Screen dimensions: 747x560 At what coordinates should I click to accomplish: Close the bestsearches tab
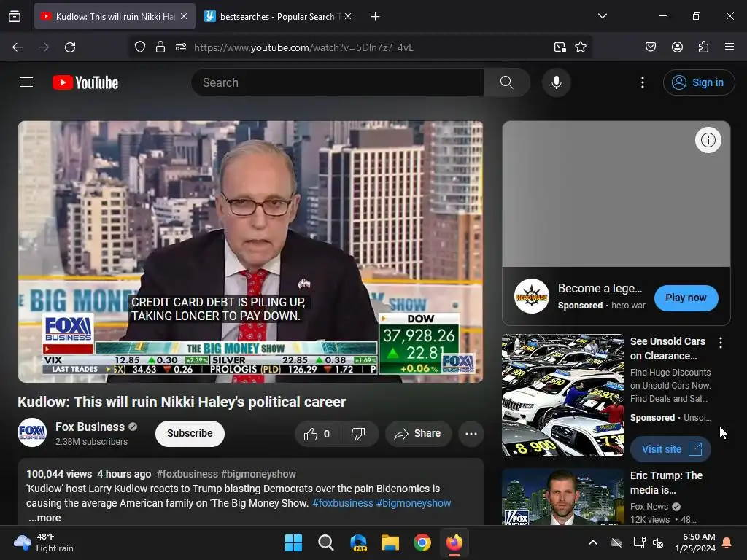point(348,16)
